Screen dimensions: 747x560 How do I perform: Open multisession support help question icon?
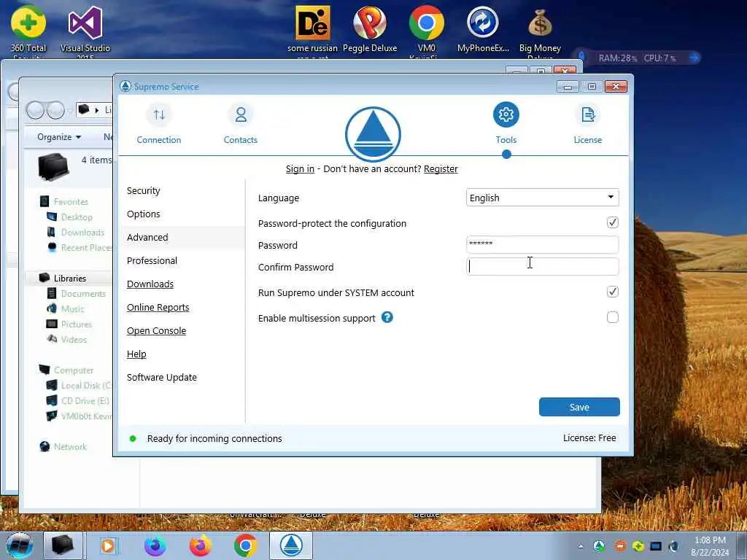[387, 317]
